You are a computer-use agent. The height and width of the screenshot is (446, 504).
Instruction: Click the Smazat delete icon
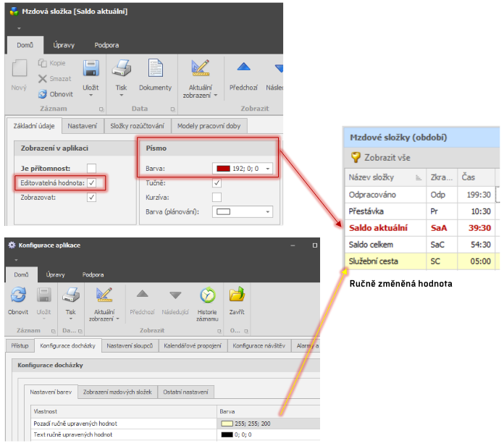(43, 79)
